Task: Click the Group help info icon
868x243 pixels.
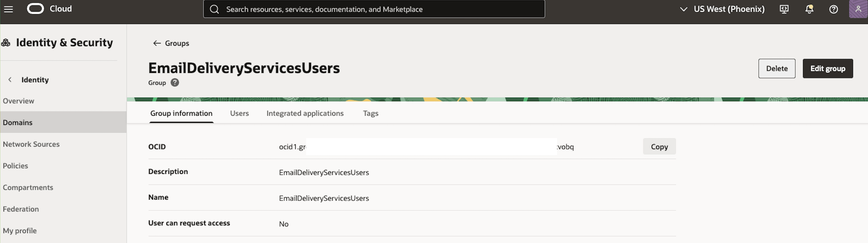Action: [175, 83]
